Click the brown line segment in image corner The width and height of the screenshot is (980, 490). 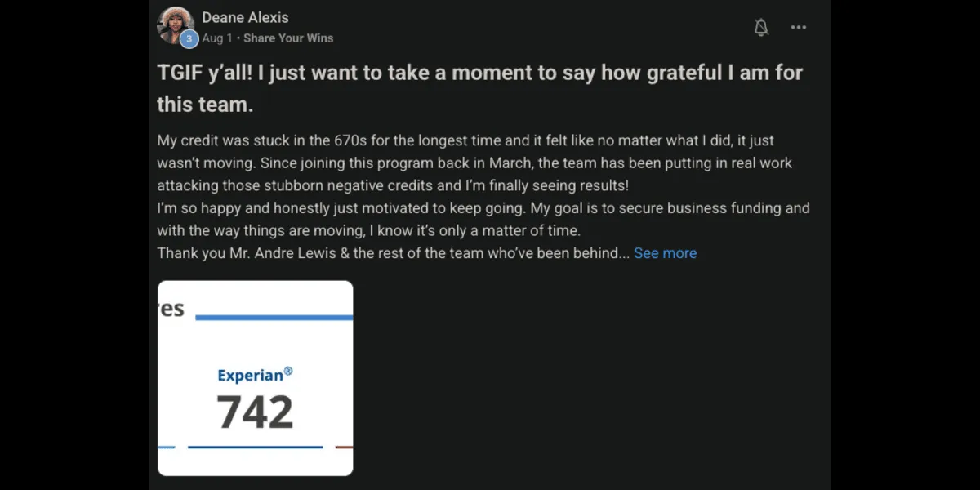[344, 448]
